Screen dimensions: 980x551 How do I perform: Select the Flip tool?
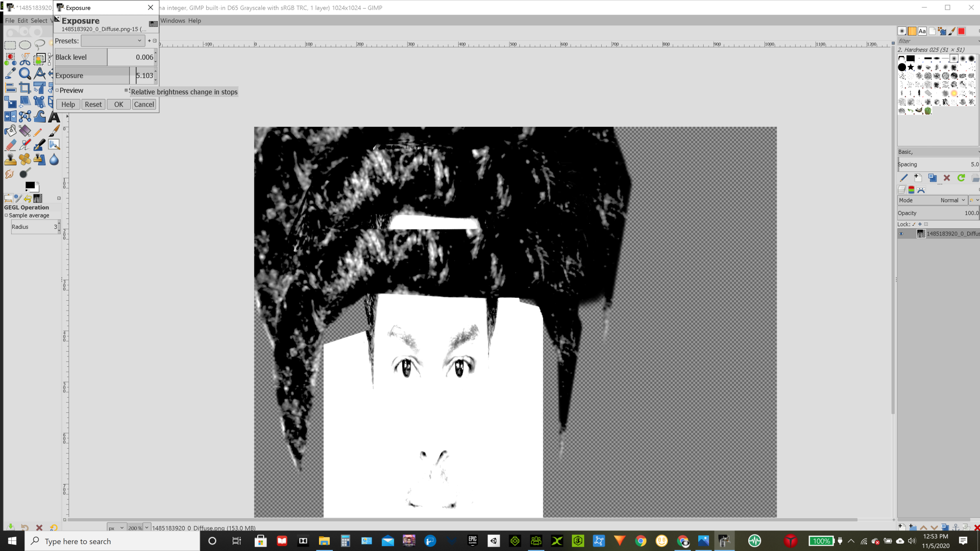[x=10, y=117]
